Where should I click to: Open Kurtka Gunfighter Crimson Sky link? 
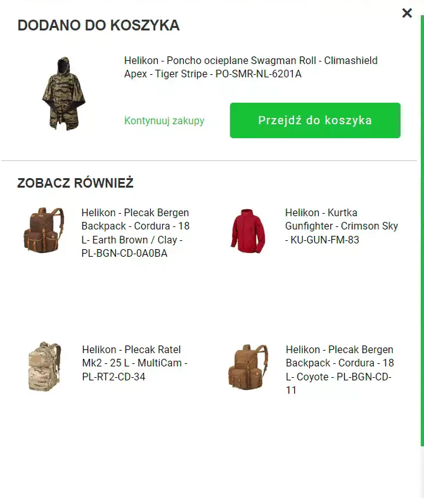click(342, 226)
